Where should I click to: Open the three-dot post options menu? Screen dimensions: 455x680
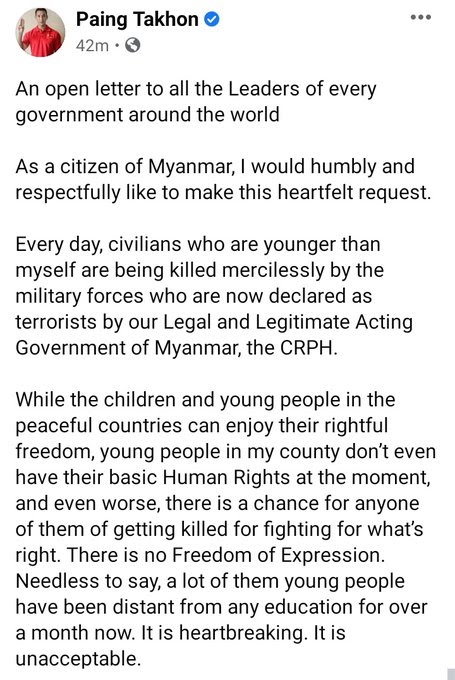tap(421, 17)
